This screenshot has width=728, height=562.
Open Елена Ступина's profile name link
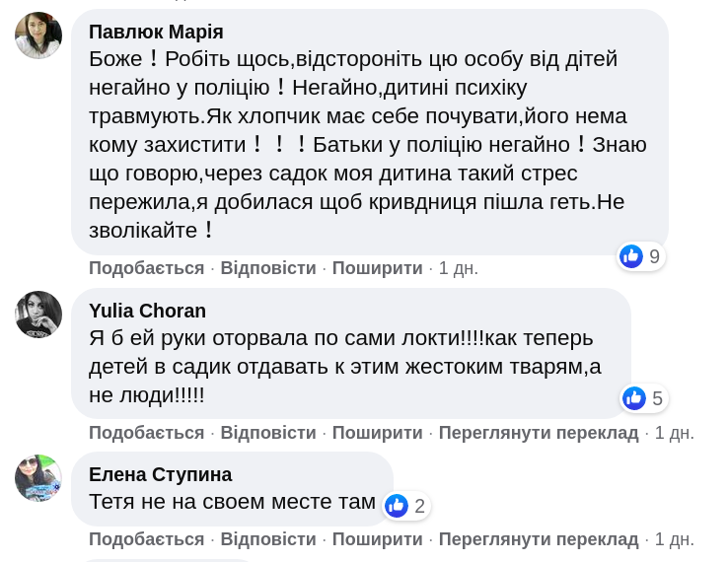tap(160, 474)
